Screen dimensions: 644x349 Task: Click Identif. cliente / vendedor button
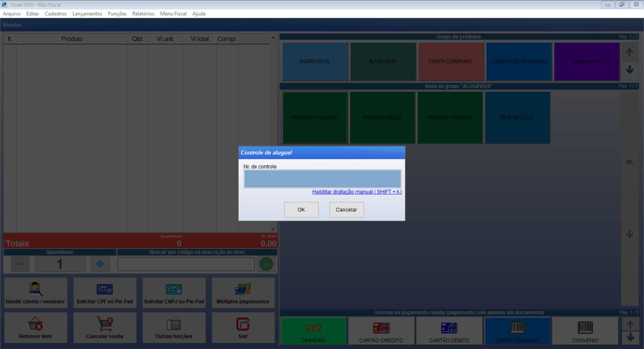(x=36, y=293)
